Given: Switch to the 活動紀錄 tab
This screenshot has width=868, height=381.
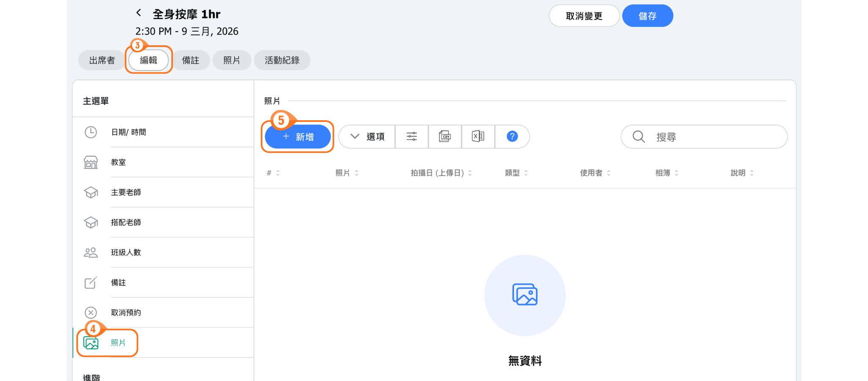Looking at the screenshot, I should 282,60.
